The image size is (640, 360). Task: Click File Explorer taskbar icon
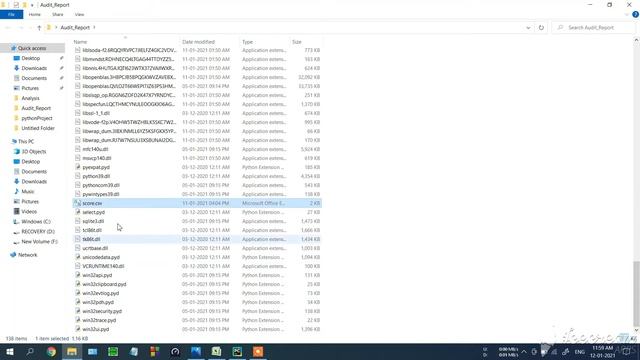(72, 352)
